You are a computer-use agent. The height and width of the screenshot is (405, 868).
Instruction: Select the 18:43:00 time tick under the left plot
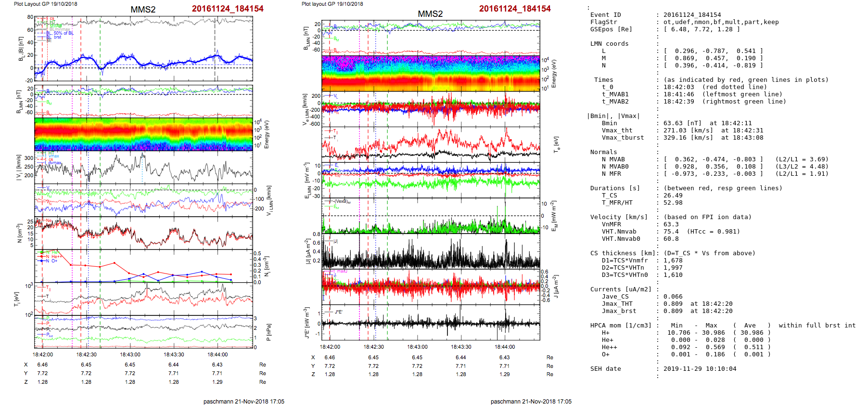(130, 354)
